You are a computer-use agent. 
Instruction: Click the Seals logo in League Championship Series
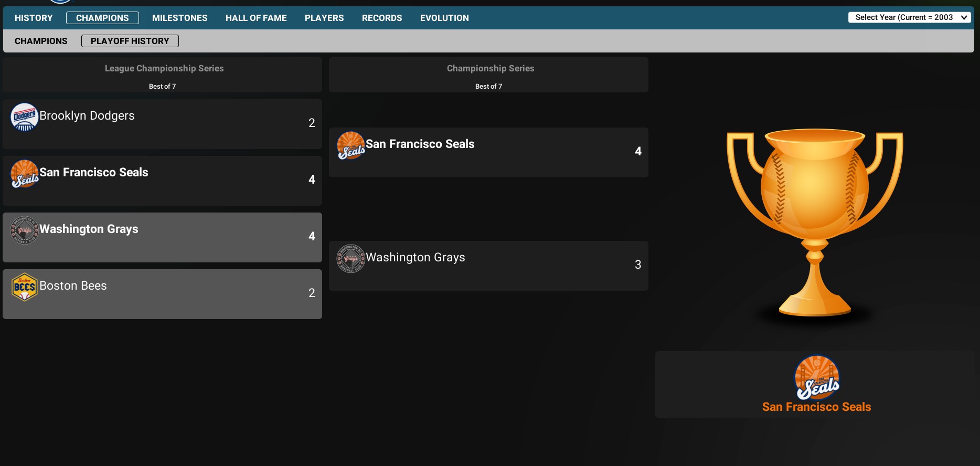tap(25, 174)
